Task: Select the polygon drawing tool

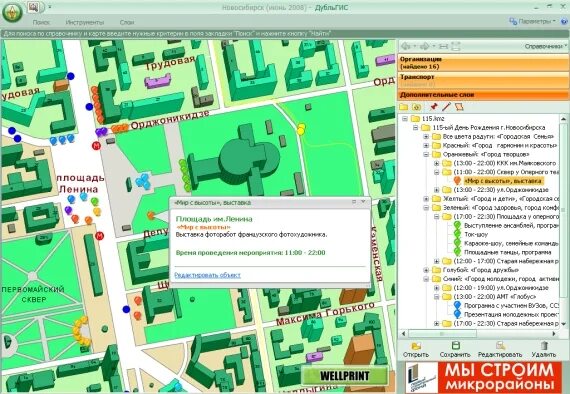Action: tap(459, 107)
